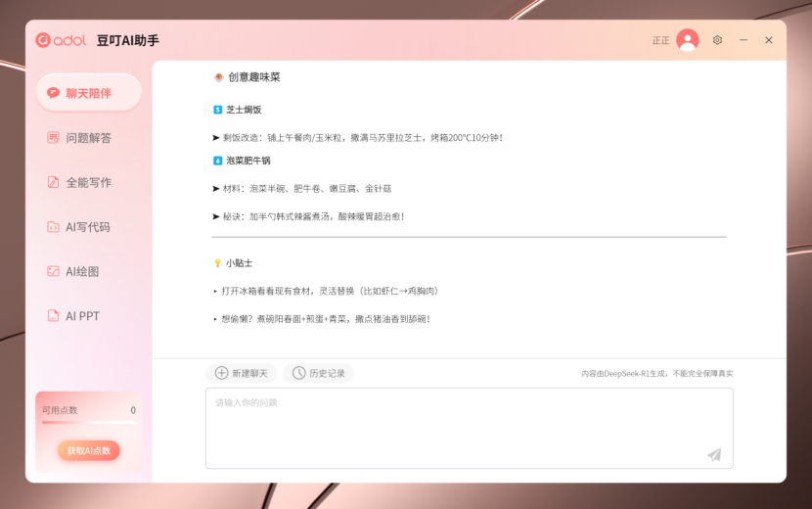Image resolution: width=812 pixels, height=509 pixels.
Task: Click the adol logo icon
Action: pyautogui.click(x=43, y=40)
